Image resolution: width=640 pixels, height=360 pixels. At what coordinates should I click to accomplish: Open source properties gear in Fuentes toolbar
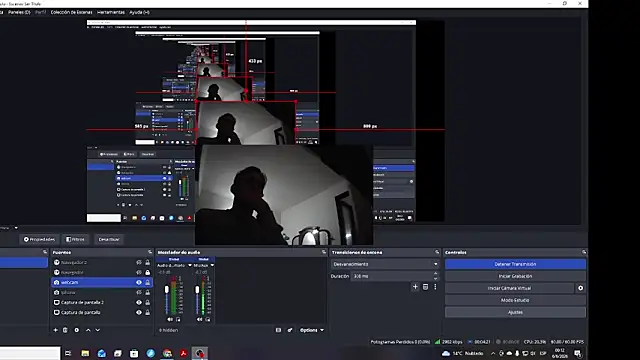point(77,330)
